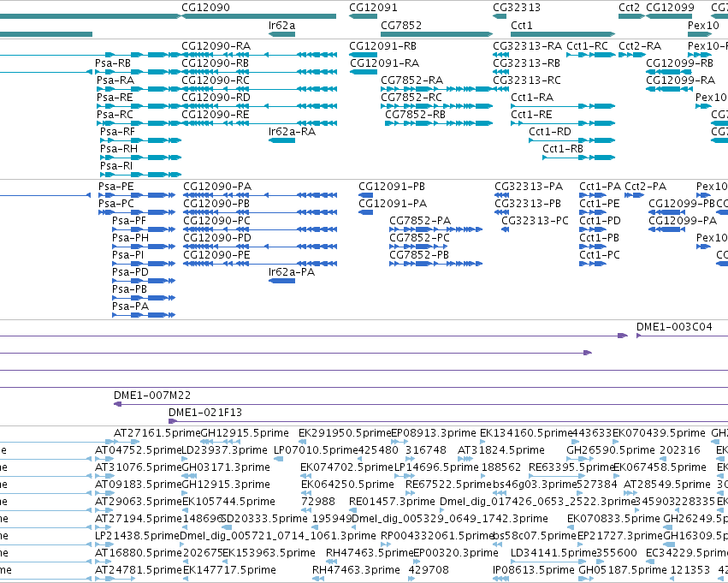Image resolution: width=728 pixels, height=583 pixels.
Task: Select the LD23937.3prime EST label
Action: pos(224,450)
